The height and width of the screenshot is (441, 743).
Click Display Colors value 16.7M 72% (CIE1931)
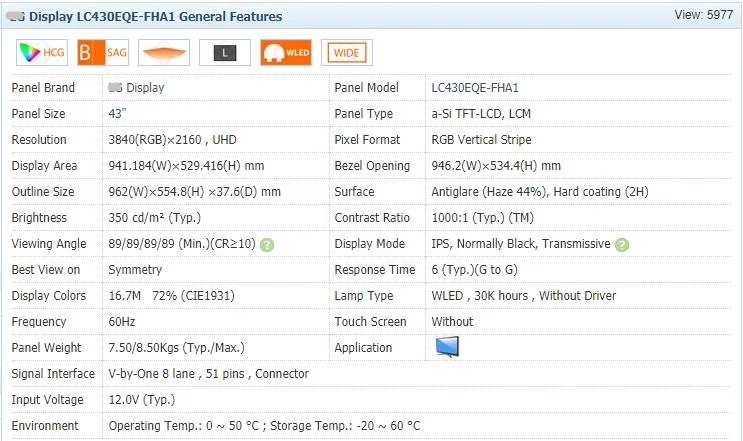tap(172, 296)
